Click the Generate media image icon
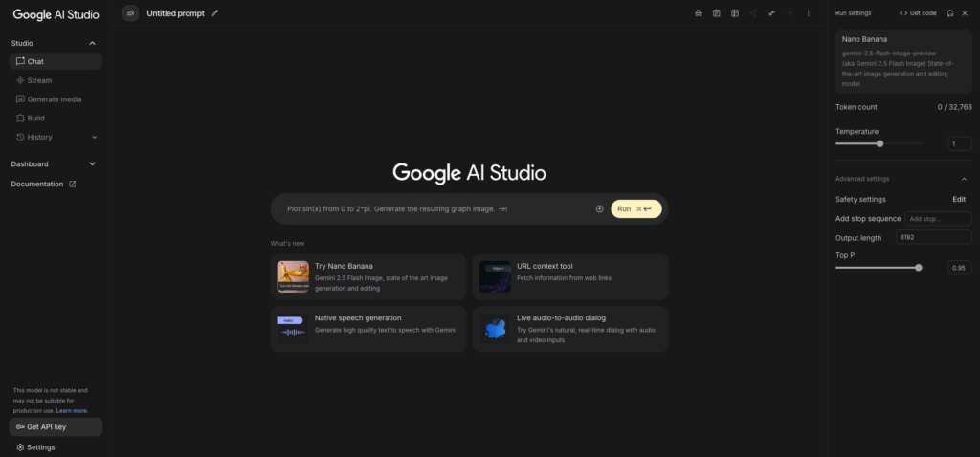The height and width of the screenshot is (457, 980). click(x=20, y=99)
